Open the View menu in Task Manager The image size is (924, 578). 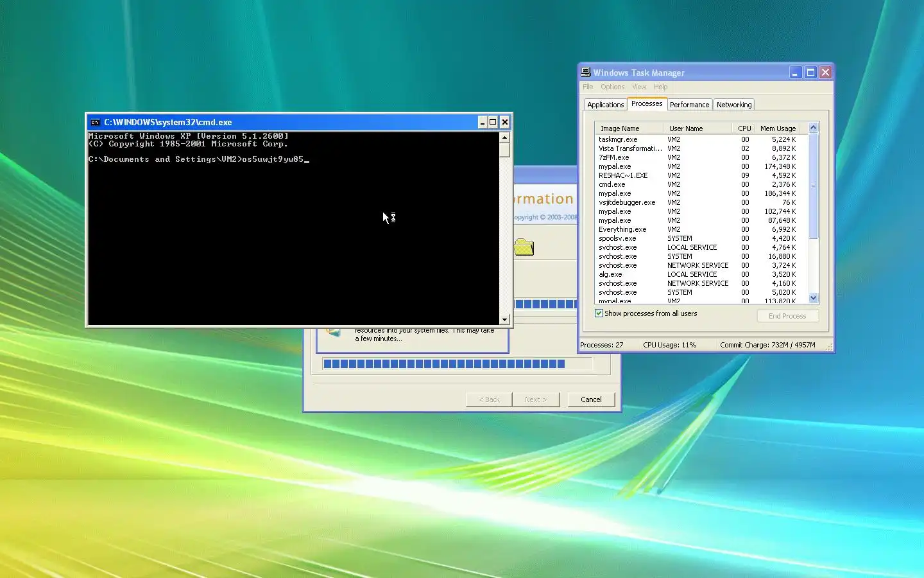[639, 87]
